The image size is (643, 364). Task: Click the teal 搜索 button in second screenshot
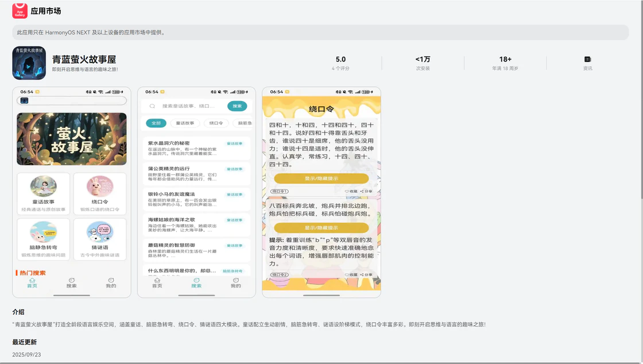(237, 106)
